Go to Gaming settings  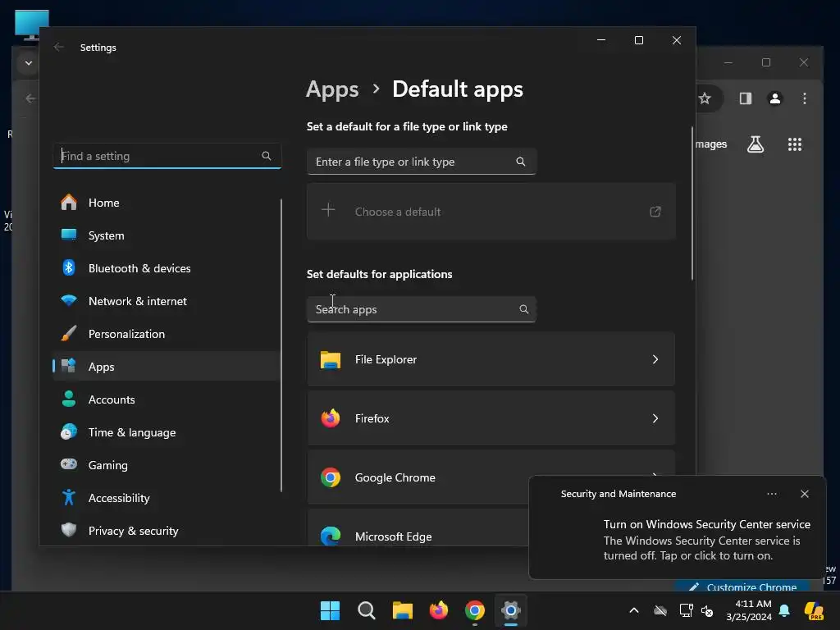[166, 465]
